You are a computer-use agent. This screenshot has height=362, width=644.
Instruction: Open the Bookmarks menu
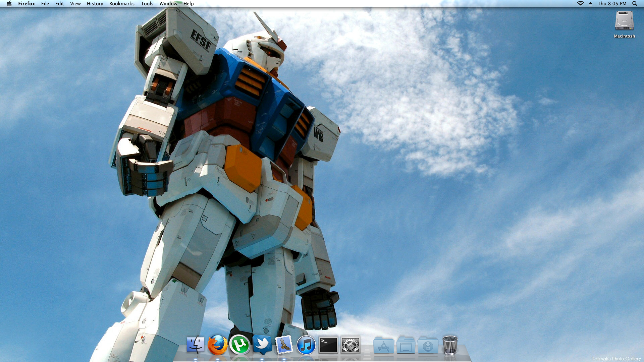pyautogui.click(x=122, y=4)
